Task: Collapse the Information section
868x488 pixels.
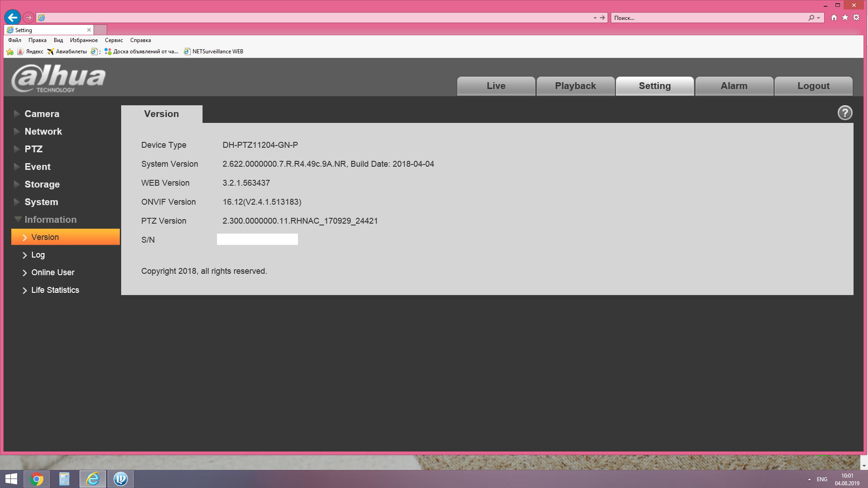Action: 50,220
